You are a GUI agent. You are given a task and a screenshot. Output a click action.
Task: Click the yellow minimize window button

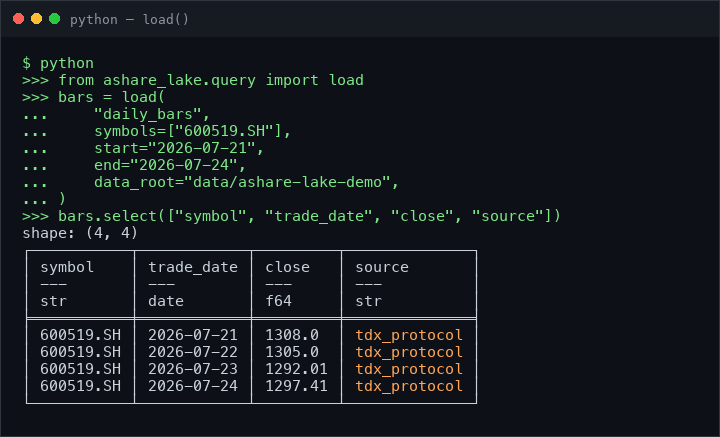(x=36, y=19)
